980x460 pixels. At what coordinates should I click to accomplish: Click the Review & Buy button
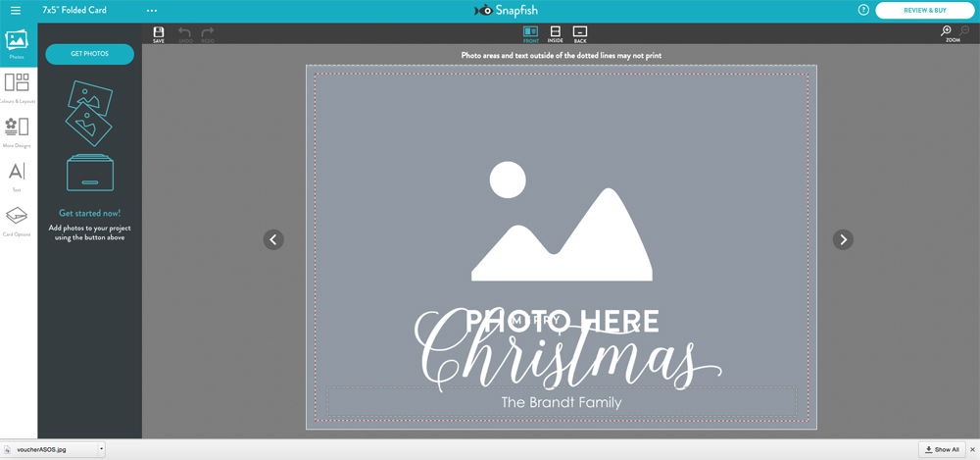point(924,11)
